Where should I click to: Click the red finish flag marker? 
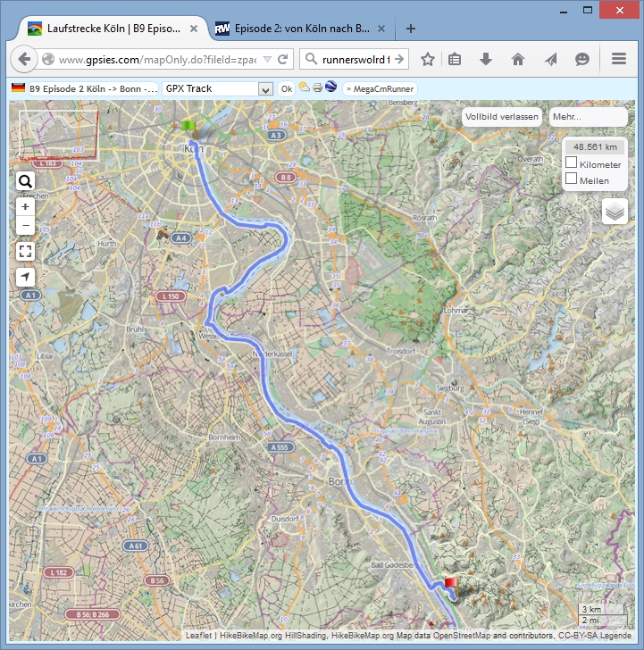click(x=449, y=583)
